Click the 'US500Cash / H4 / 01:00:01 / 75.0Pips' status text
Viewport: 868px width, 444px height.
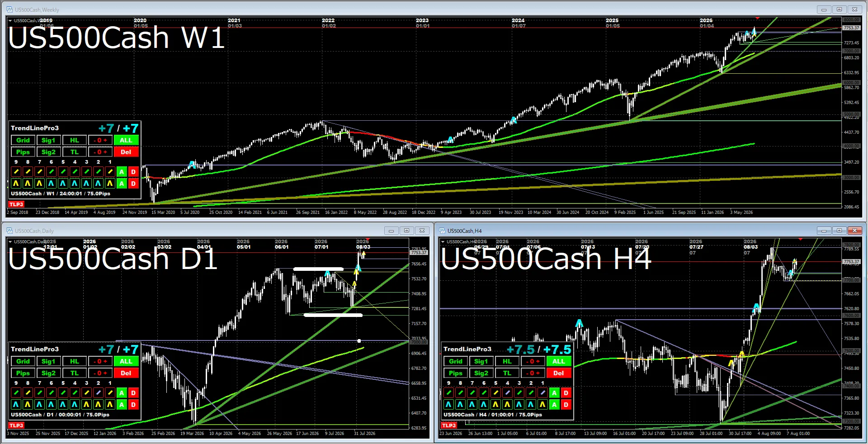493,415
